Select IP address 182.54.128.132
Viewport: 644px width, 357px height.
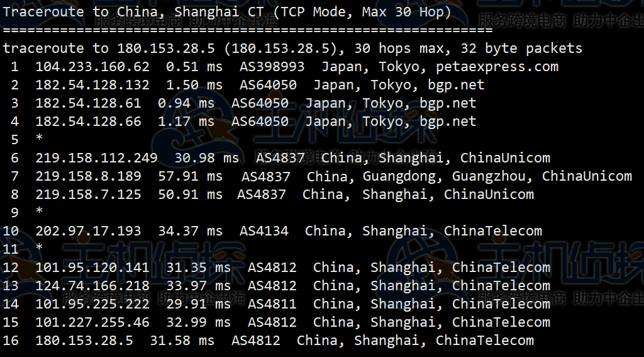click(92, 85)
